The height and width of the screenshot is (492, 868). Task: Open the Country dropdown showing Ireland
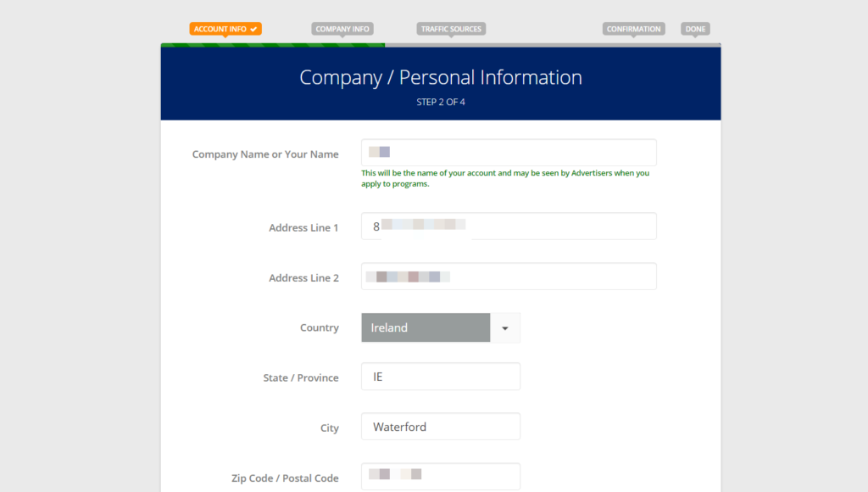pos(426,327)
